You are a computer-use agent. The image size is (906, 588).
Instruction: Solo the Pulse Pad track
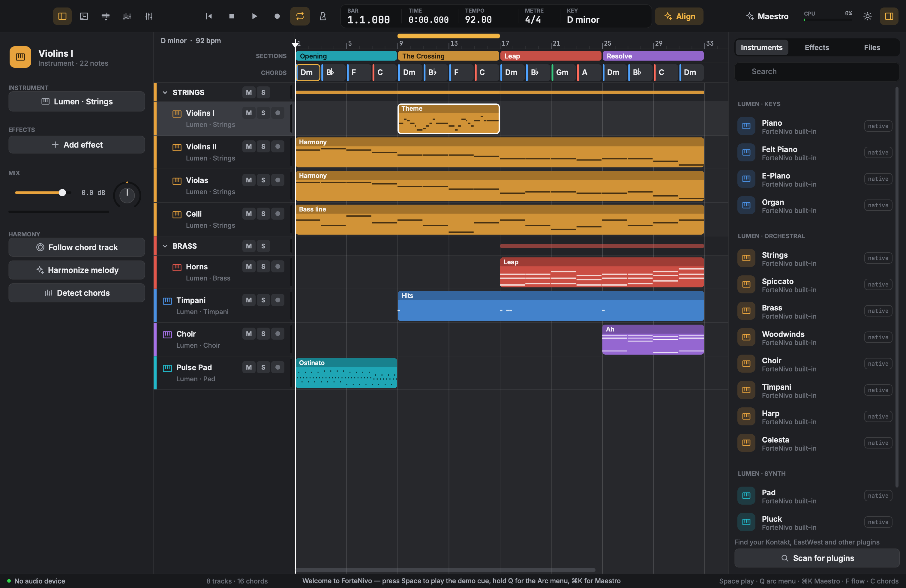pyautogui.click(x=263, y=367)
